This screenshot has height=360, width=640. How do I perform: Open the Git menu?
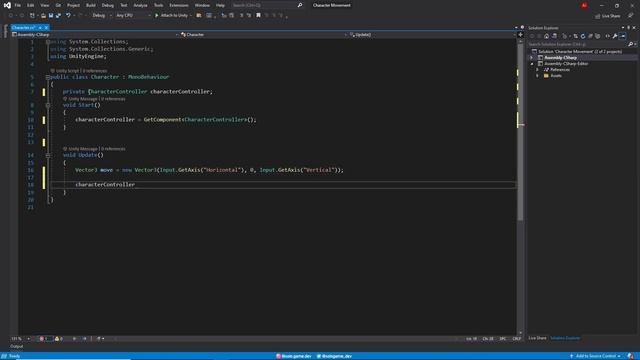tap(58, 5)
